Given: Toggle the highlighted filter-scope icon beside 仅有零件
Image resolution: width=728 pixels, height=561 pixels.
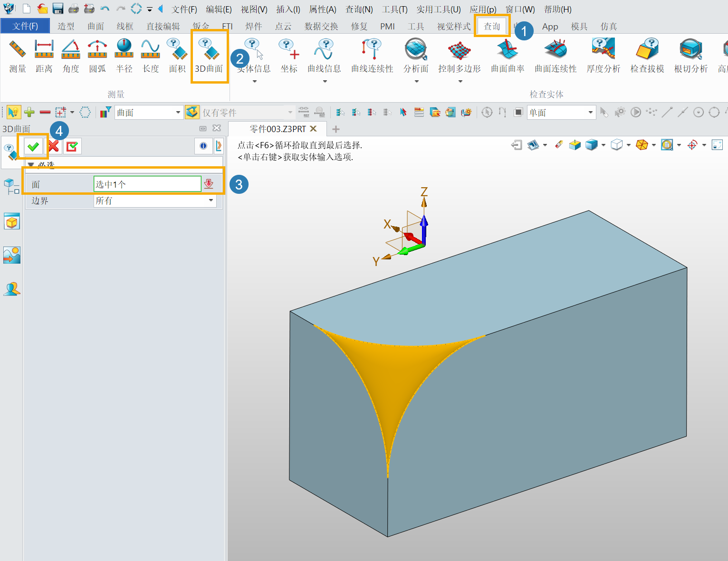Looking at the screenshot, I should coord(192,113).
